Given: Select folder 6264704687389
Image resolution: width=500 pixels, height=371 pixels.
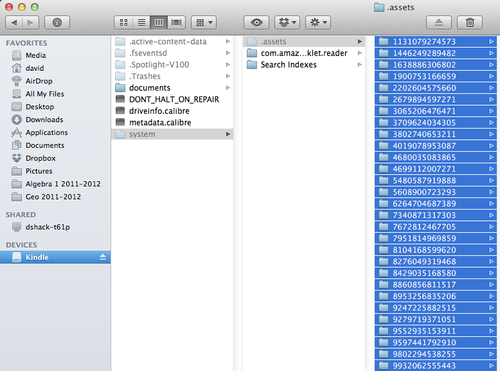Looking at the screenshot, I should 436,204.
